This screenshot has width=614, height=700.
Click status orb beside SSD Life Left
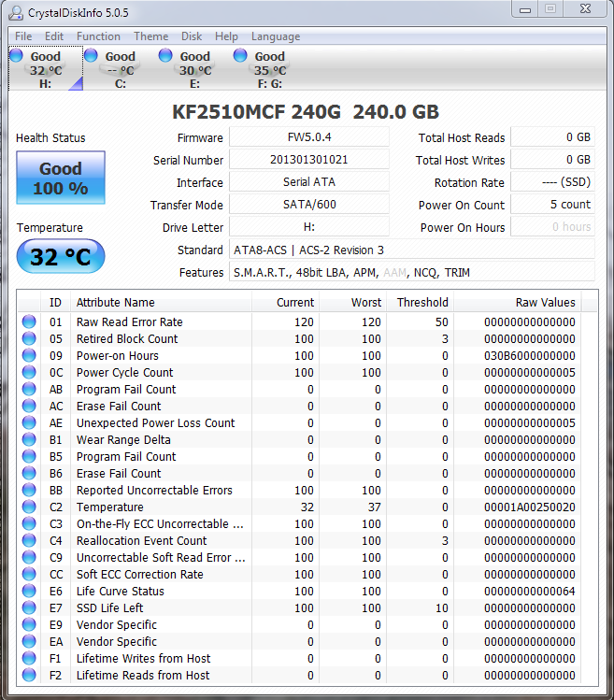coord(30,608)
